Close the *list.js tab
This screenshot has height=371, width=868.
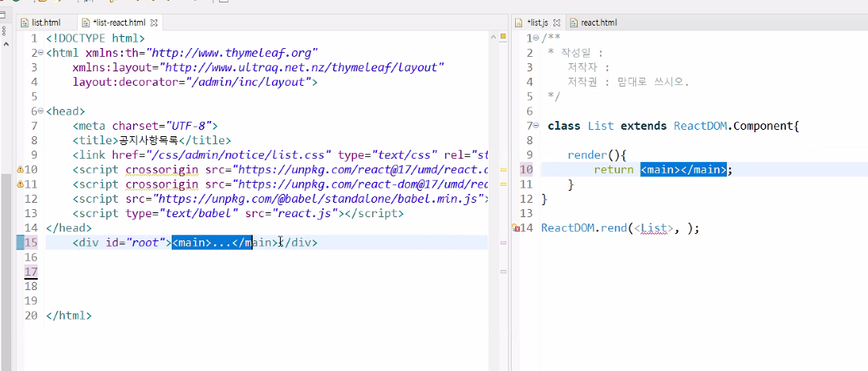click(x=557, y=22)
